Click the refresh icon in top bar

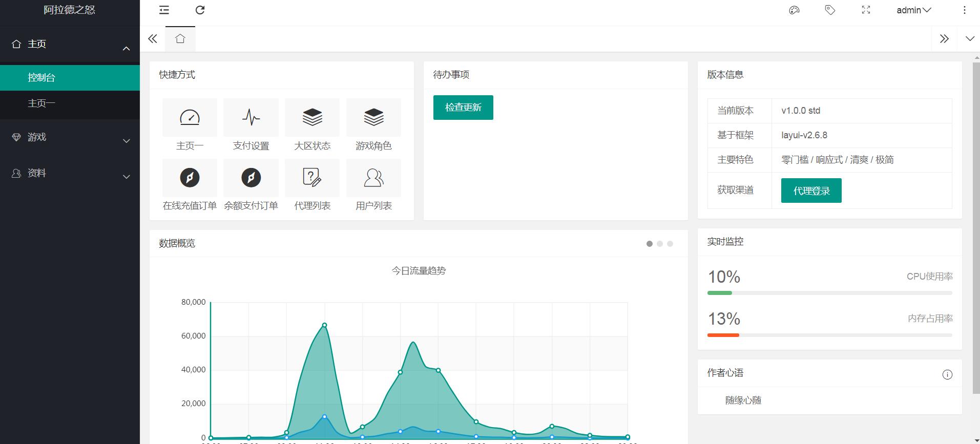(200, 10)
